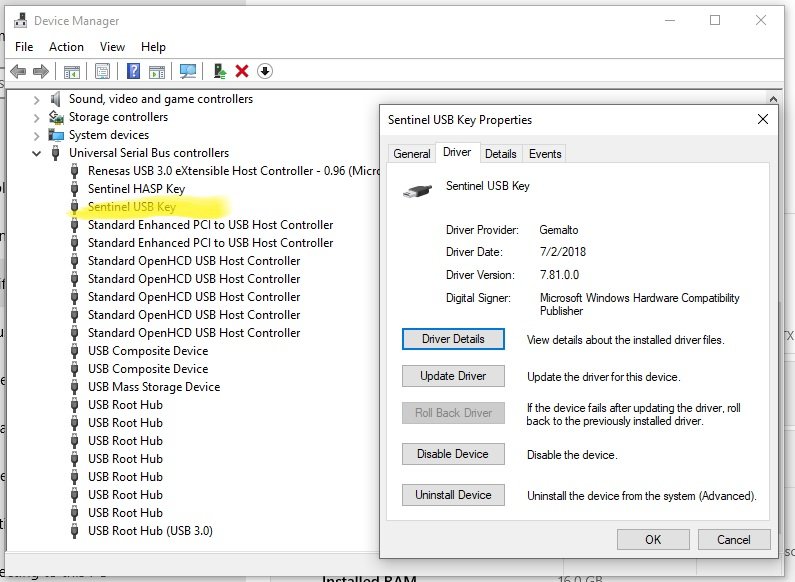The width and height of the screenshot is (795, 582).
Task: Switch to the Events tab
Action: pyautogui.click(x=544, y=153)
